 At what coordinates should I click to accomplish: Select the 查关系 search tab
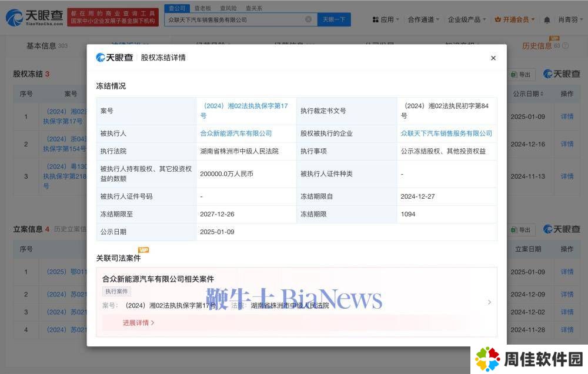(x=254, y=8)
